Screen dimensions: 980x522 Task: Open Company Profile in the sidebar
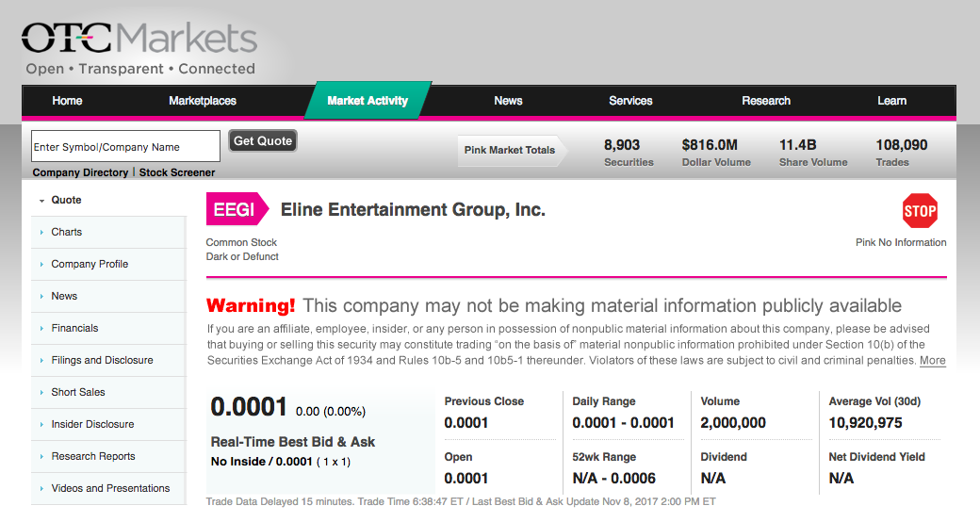click(x=108, y=264)
